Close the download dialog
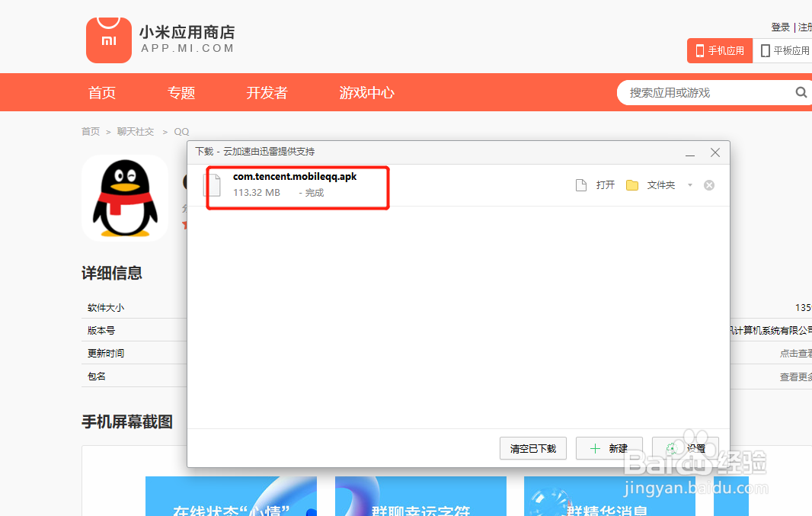 (x=715, y=152)
